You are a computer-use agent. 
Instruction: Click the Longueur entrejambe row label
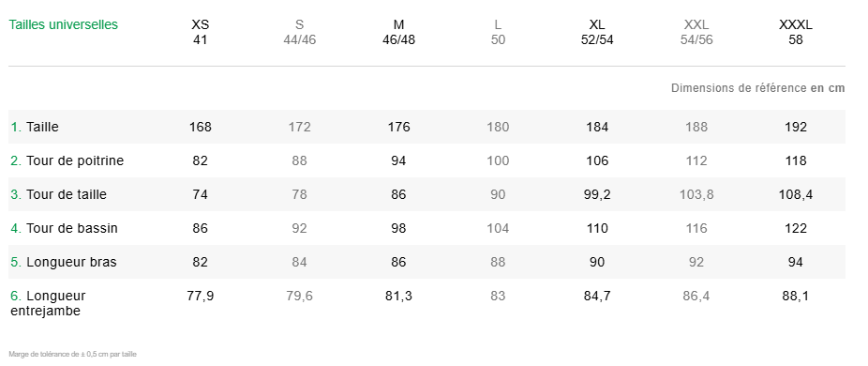click(x=48, y=303)
